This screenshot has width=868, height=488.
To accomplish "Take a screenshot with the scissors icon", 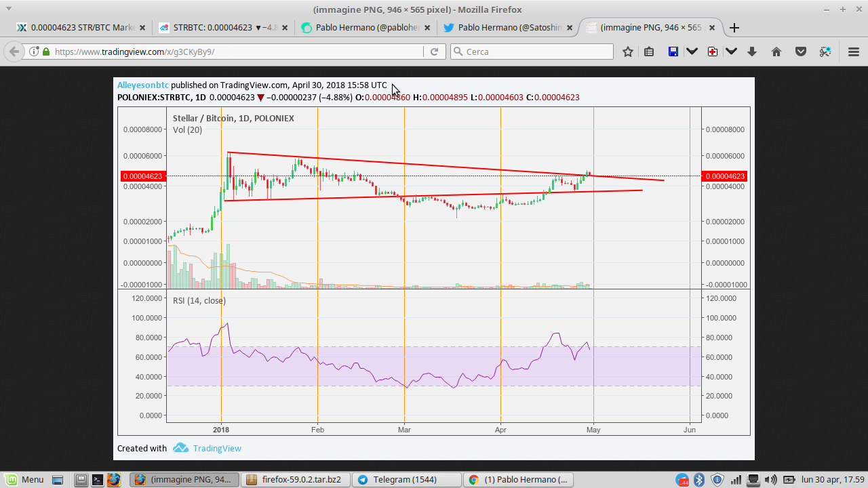I will click(825, 52).
